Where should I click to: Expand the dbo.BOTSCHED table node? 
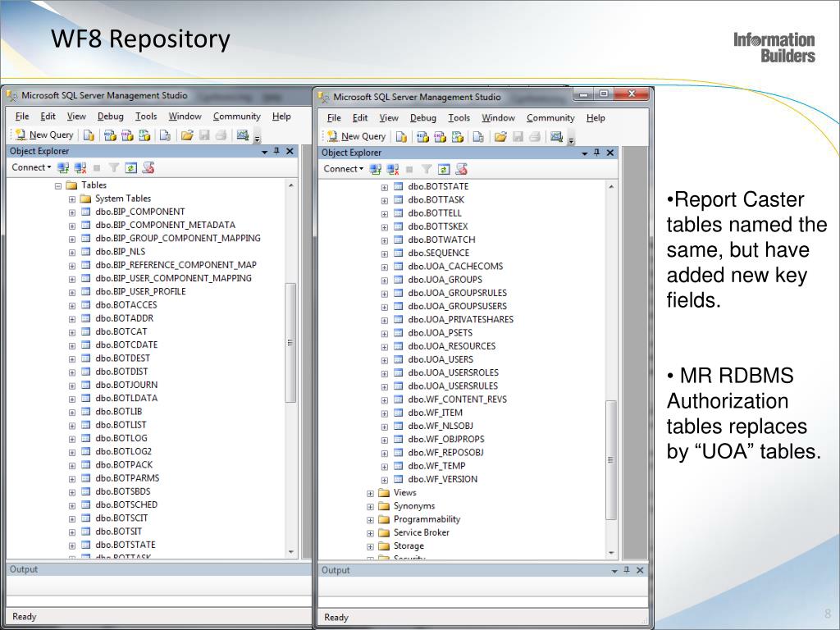[72, 505]
